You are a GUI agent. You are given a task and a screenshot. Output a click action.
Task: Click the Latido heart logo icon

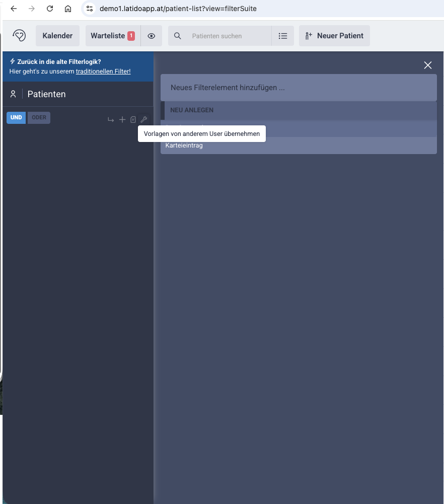(x=19, y=36)
